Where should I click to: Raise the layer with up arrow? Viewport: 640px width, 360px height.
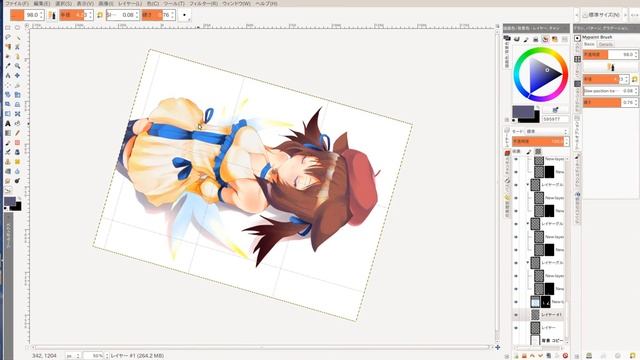532,356
